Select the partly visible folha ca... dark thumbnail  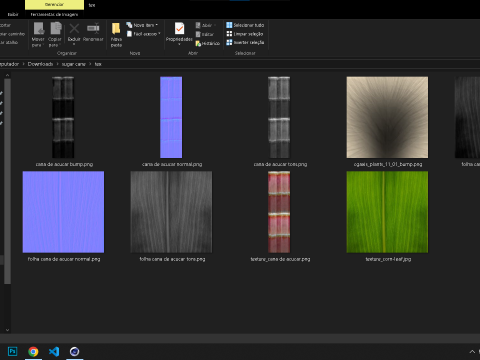click(x=467, y=117)
